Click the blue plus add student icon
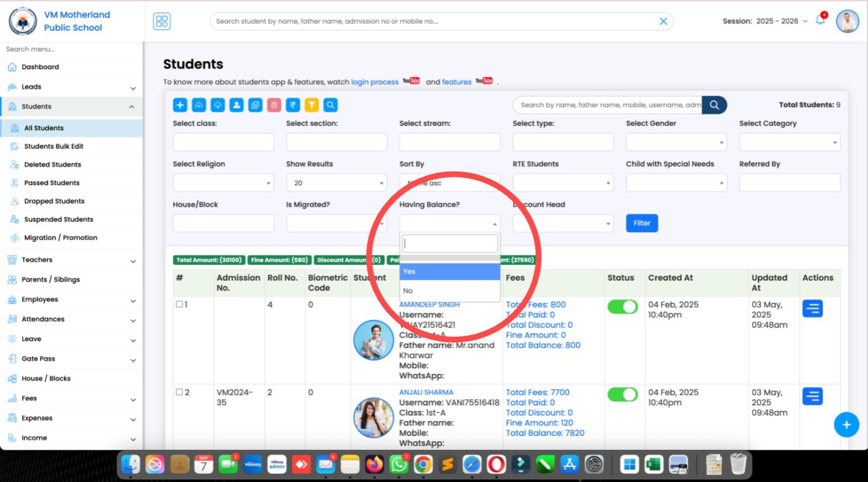The image size is (868, 482). [180, 105]
